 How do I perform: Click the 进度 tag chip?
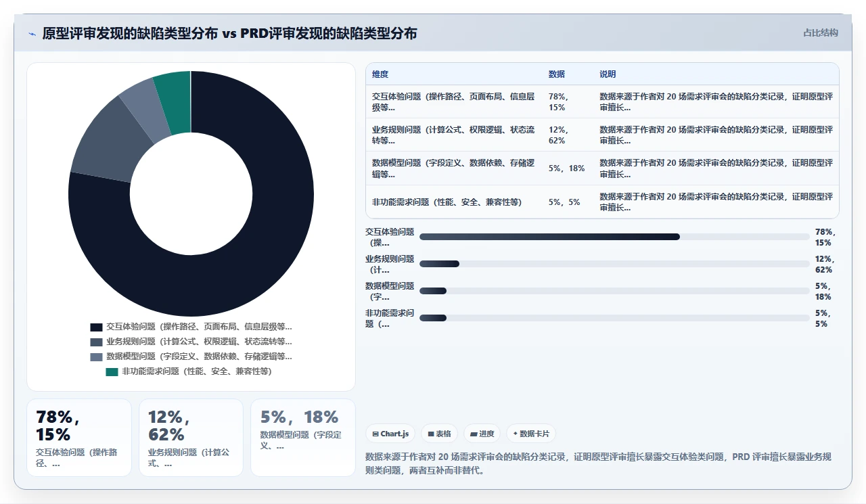pyautogui.click(x=482, y=434)
